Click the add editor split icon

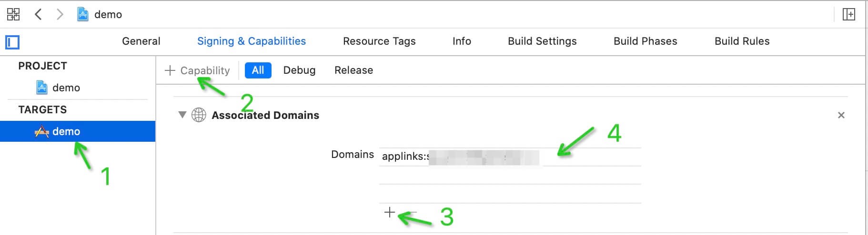click(x=849, y=14)
